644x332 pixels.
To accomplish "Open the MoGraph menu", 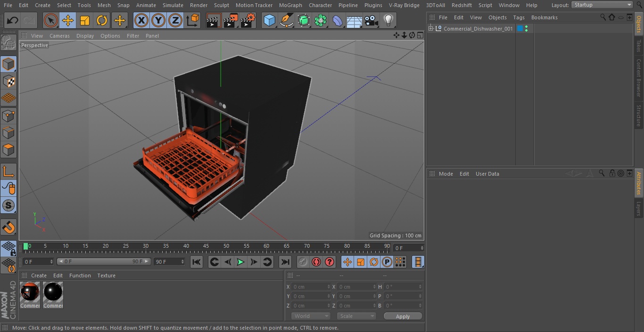I will point(290,5).
